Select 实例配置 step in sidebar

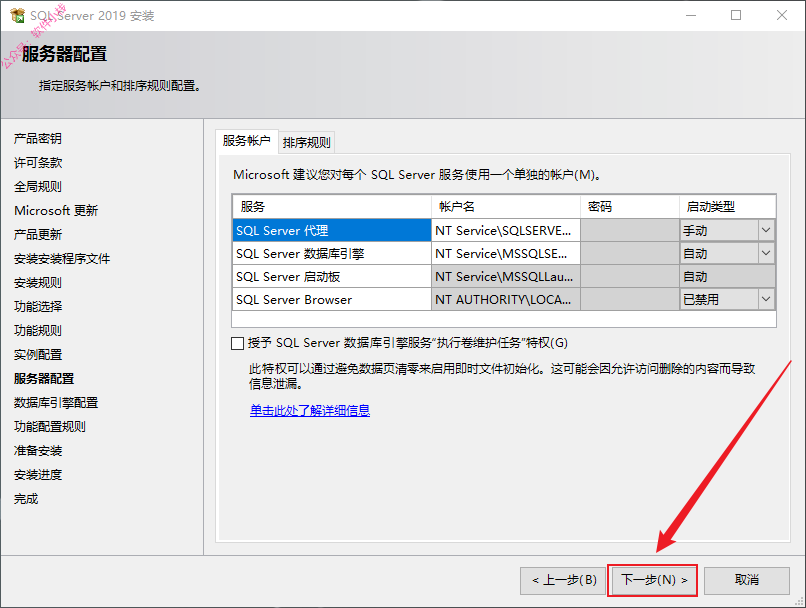(38, 355)
